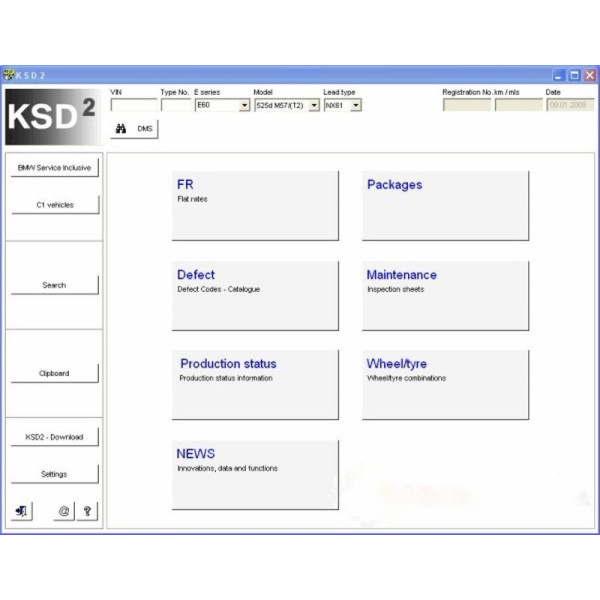Select Maintenance inspection sheets
Image resolution: width=600 pixels, height=600 pixels.
tap(445, 295)
